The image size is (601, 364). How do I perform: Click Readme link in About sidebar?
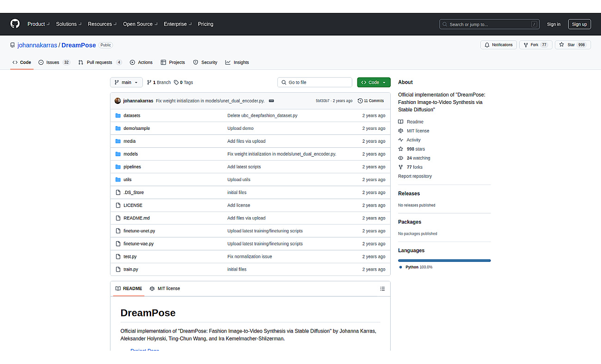pos(411,122)
